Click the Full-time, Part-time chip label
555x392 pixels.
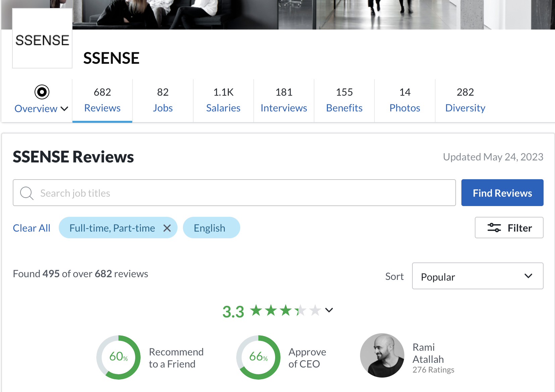[112, 228]
